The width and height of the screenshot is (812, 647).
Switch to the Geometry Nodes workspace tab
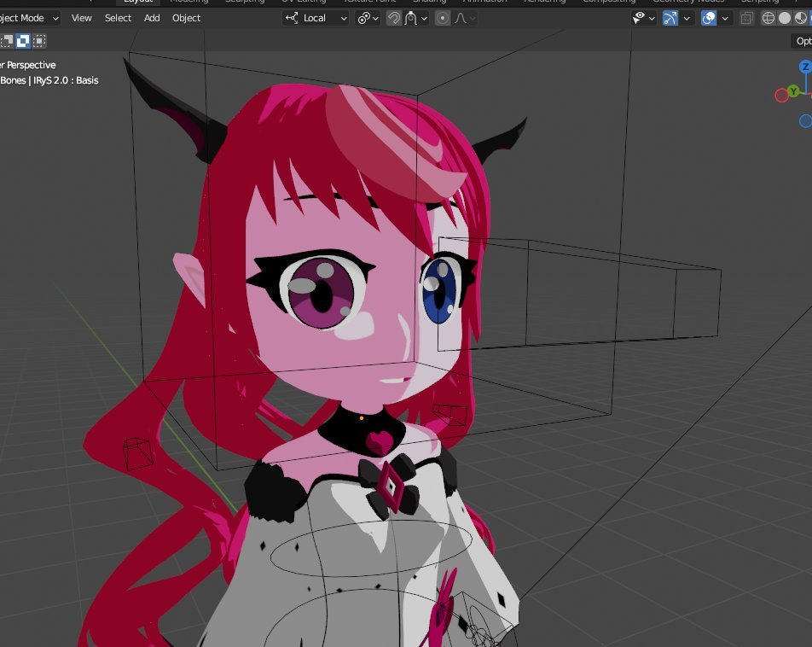pyautogui.click(x=688, y=2)
